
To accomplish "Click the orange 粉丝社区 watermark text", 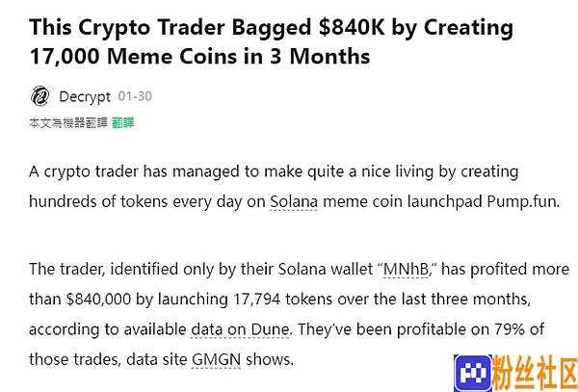I will click(535, 373).
